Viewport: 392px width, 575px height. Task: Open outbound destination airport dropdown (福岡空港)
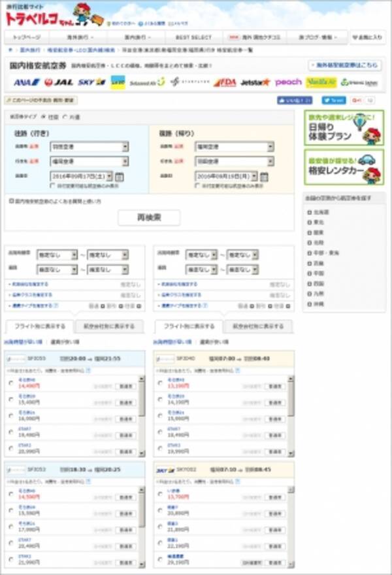point(90,162)
